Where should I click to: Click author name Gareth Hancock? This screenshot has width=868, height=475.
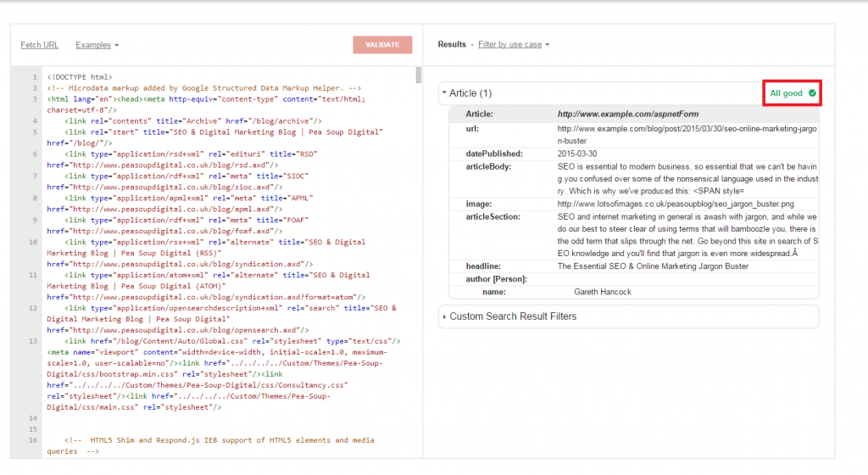(x=604, y=292)
